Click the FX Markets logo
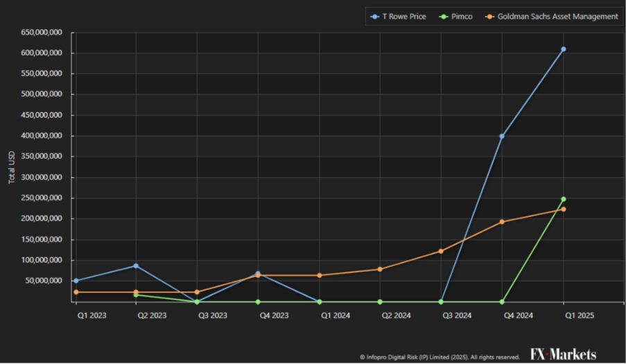626x364 pixels. (564, 354)
